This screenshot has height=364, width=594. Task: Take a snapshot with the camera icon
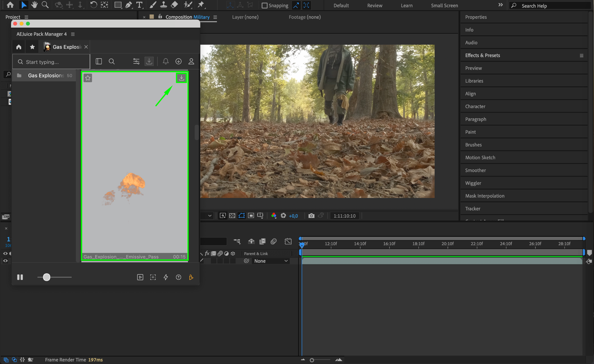pyautogui.click(x=311, y=216)
